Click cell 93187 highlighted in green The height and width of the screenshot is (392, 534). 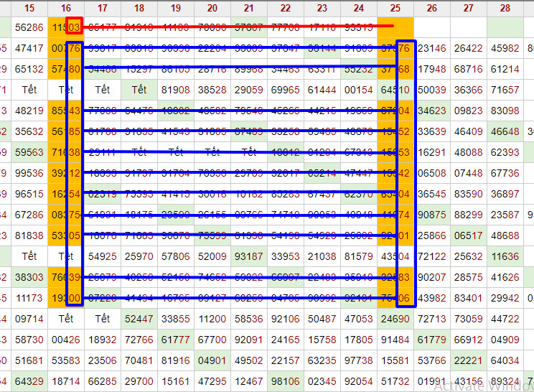click(249, 256)
